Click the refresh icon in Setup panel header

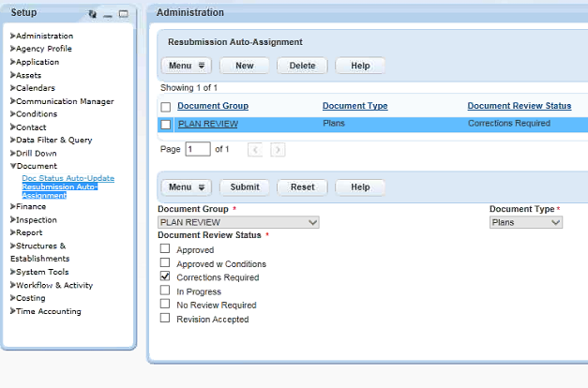92,14
